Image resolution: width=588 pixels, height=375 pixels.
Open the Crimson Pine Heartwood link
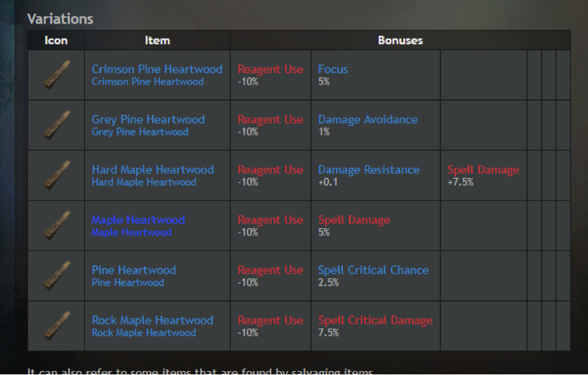(157, 69)
